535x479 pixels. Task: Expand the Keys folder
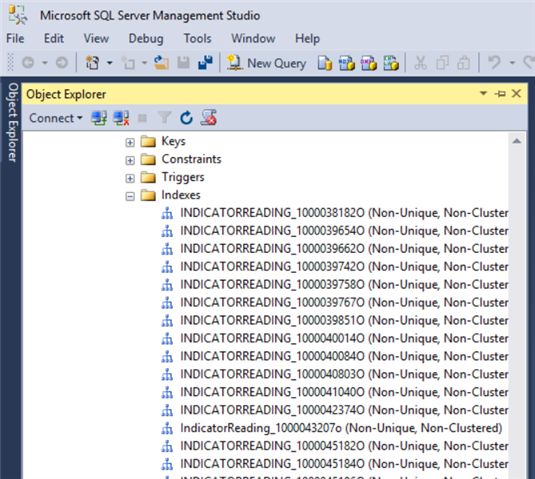click(130, 142)
